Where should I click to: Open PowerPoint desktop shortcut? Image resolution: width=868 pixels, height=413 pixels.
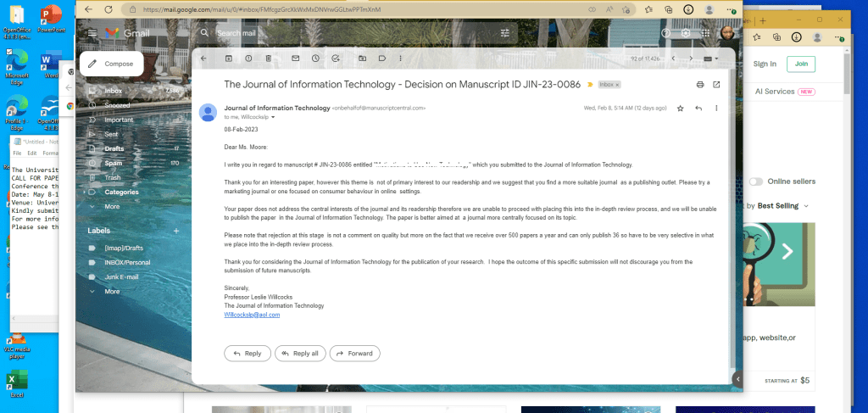pos(52,19)
